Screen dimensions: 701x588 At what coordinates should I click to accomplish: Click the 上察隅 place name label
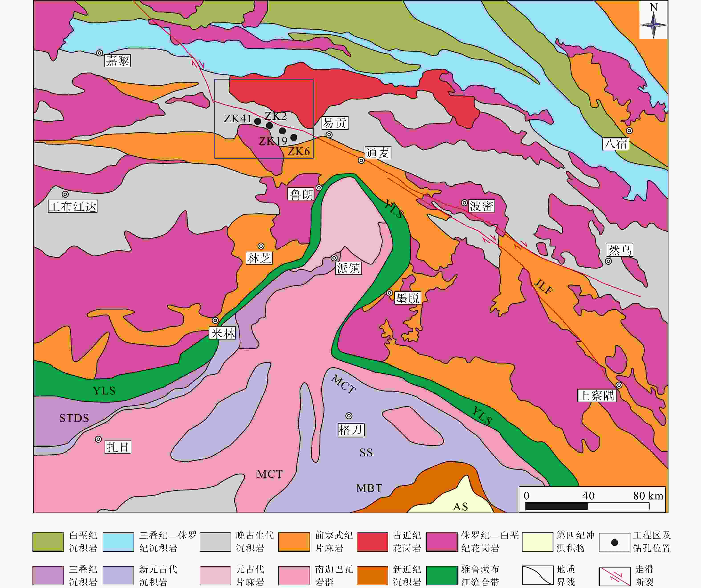[x=597, y=396]
